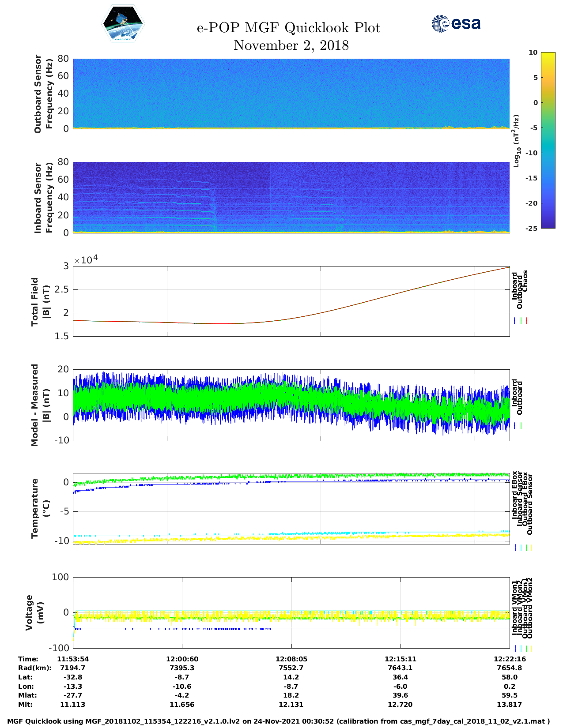The image size is (563, 728).
Task: Select green Outboard legend marker beside Model-Measured plot
Action: click(521, 426)
